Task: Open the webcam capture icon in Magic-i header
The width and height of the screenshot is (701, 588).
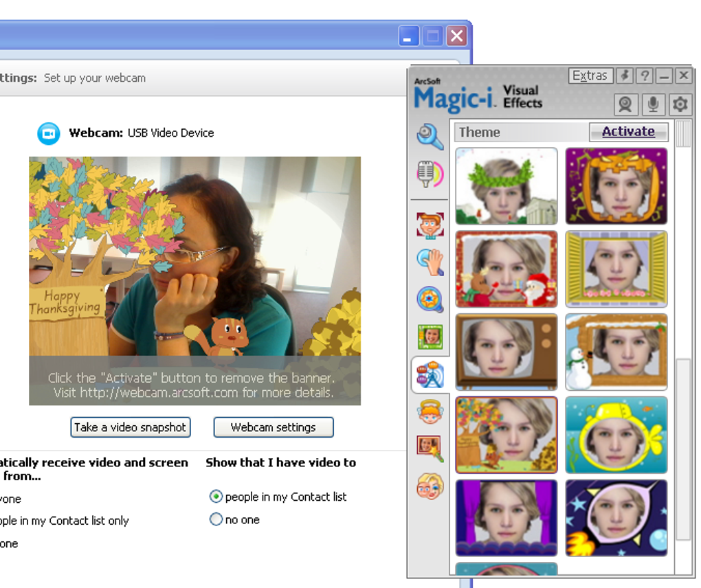Action: coord(625,104)
